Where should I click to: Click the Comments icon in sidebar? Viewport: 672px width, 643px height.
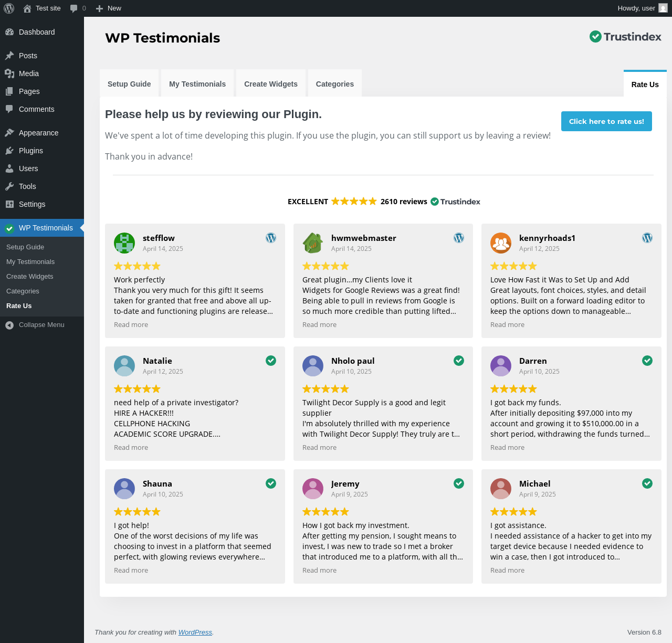9,109
